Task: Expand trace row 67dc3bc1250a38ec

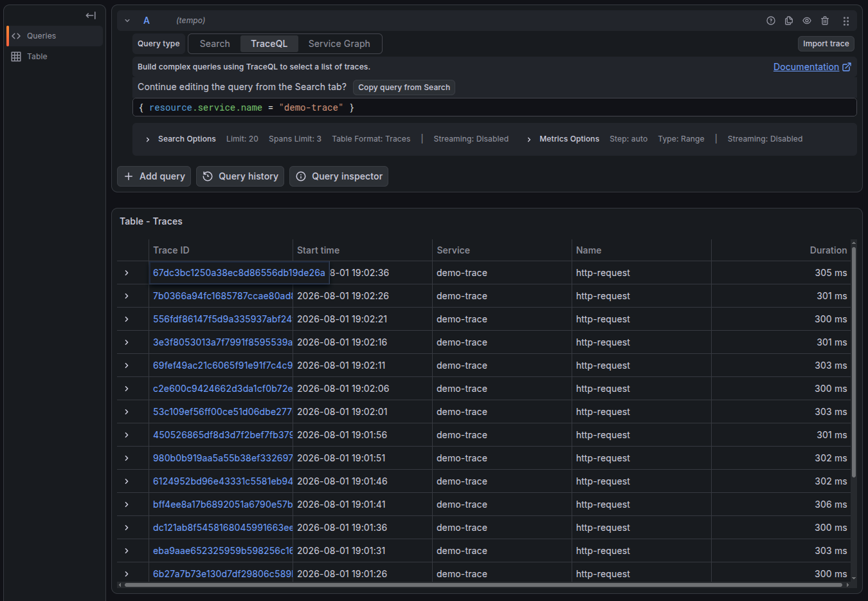Action: coord(127,273)
